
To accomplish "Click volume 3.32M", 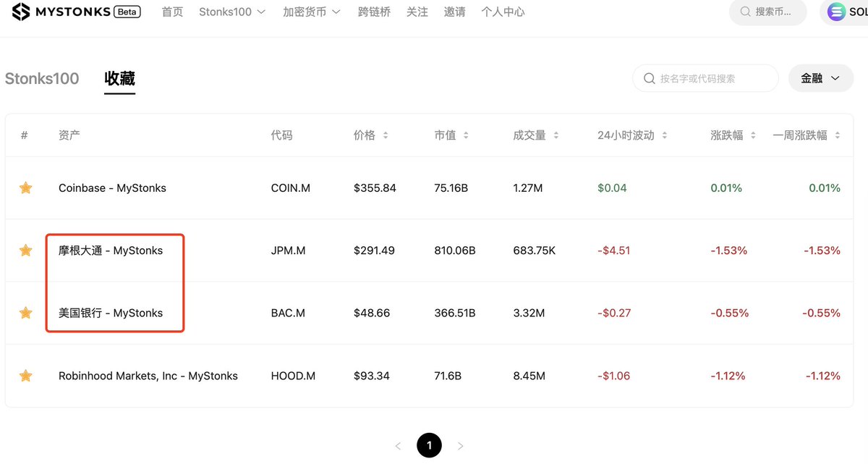I will pos(529,313).
